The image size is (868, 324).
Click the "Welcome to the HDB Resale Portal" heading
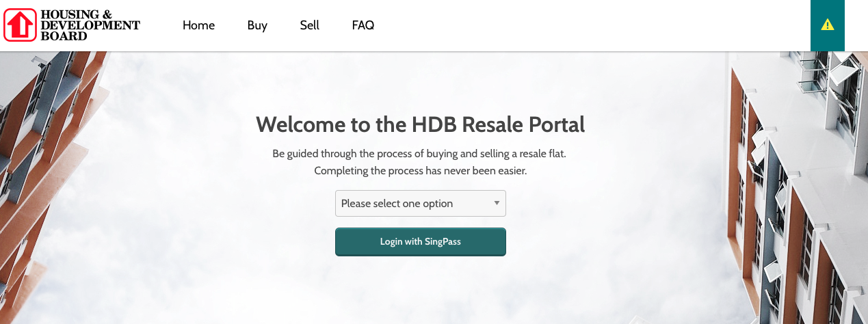pos(421,125)
